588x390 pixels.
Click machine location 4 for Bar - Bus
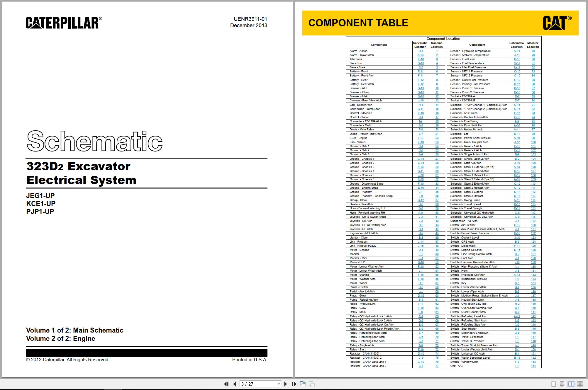point(437,63)
